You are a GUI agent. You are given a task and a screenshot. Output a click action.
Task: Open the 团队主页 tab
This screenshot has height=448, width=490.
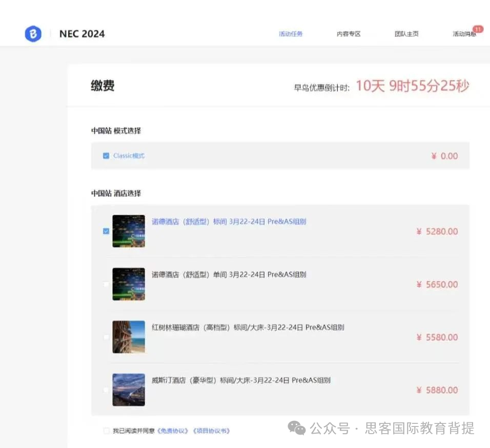pyautogui.click(x=406, y=34)
